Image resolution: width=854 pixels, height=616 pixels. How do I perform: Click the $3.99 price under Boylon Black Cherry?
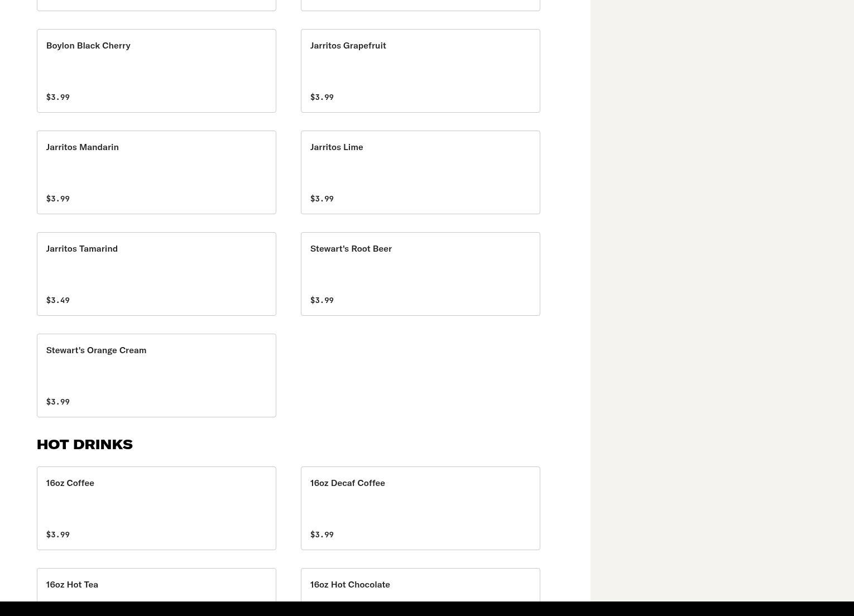tap(58, 97)
